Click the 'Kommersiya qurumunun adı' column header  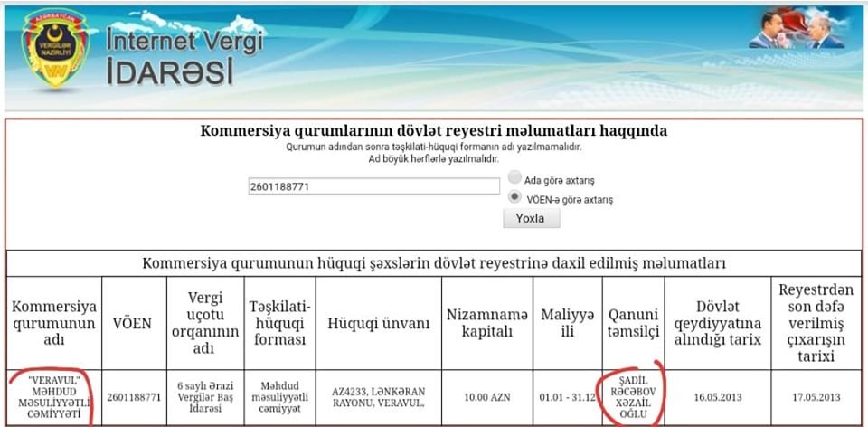(x=54, y=323)
